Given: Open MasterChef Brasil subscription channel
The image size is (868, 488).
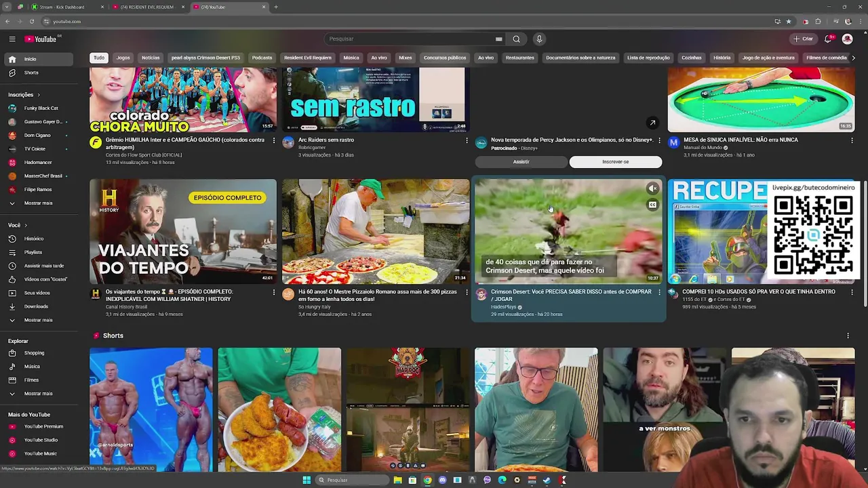Looking at the screenshot, I should click(38, 176).
